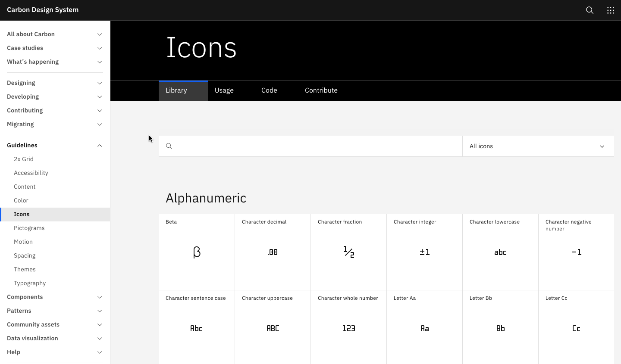Select the Character lowercase abc icon
Viewport: 621px width, 364px height.
(500, 252)
